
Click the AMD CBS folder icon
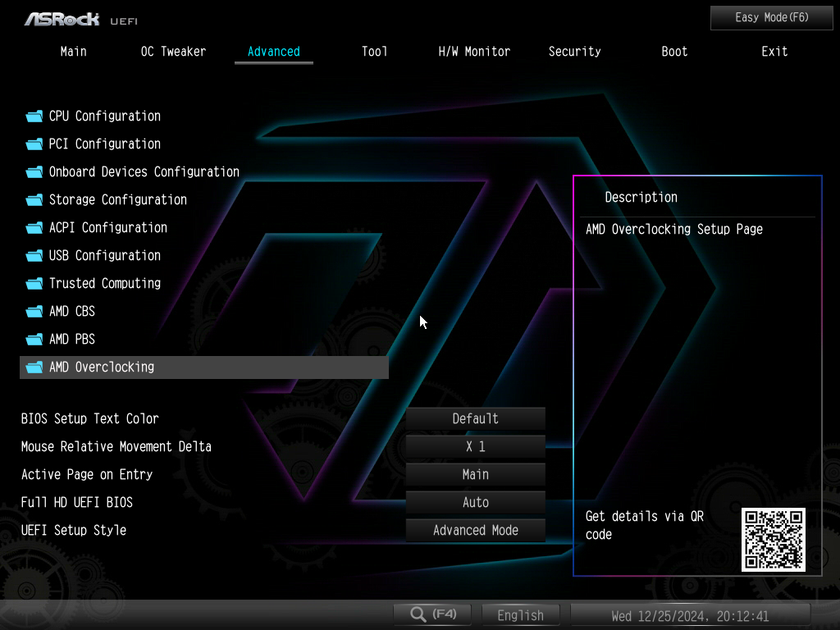[34, 311]
